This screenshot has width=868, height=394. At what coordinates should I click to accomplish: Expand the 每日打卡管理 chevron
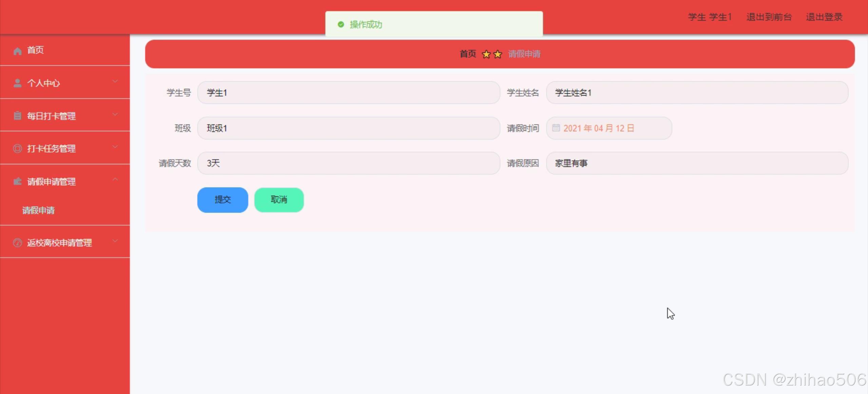(x=115, y=115)
